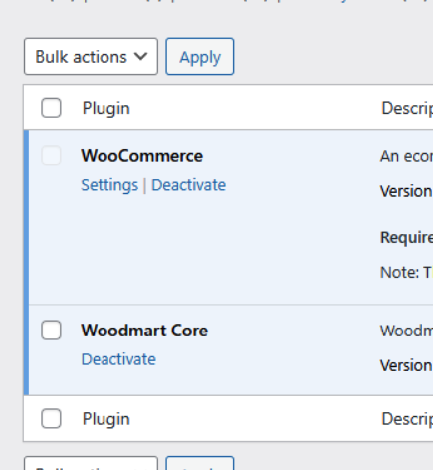
Task: Click the greyed WooCommerce row checkbox
Action: point(51,155)
